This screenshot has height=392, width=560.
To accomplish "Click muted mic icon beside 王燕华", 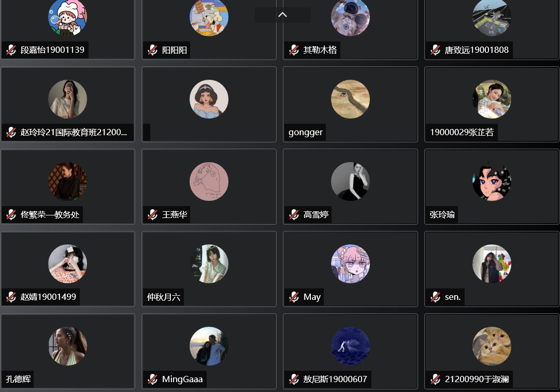I will (152, 214).
